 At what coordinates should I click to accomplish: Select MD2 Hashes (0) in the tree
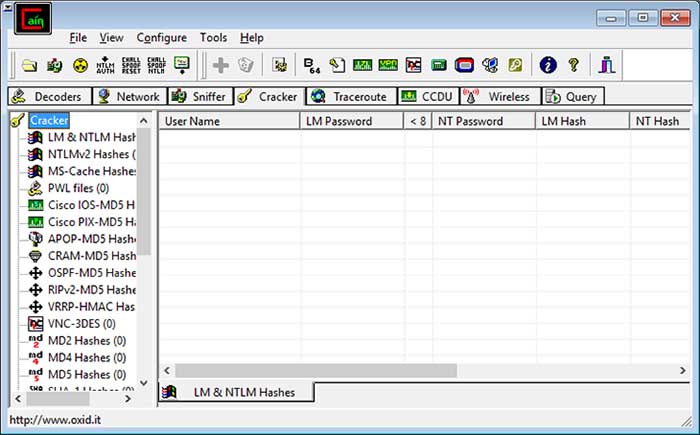click(x=87, y=341)
